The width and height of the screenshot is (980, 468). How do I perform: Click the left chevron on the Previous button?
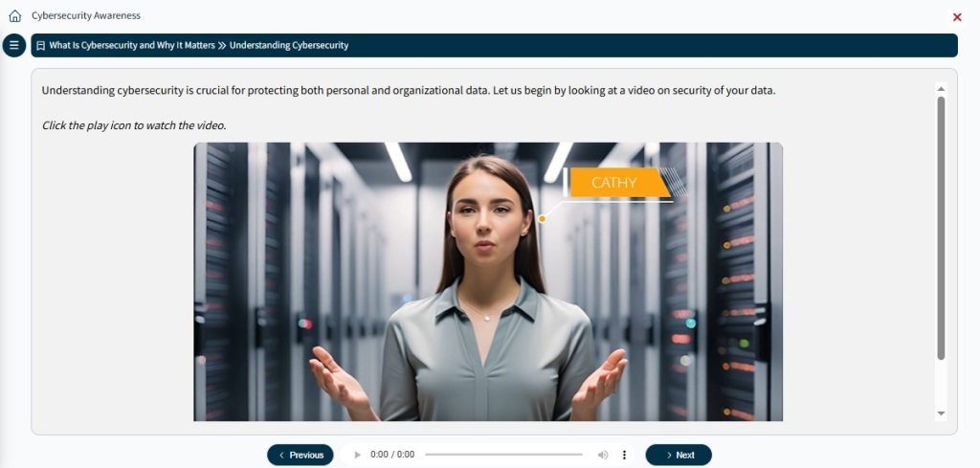(x=282, y=455)
